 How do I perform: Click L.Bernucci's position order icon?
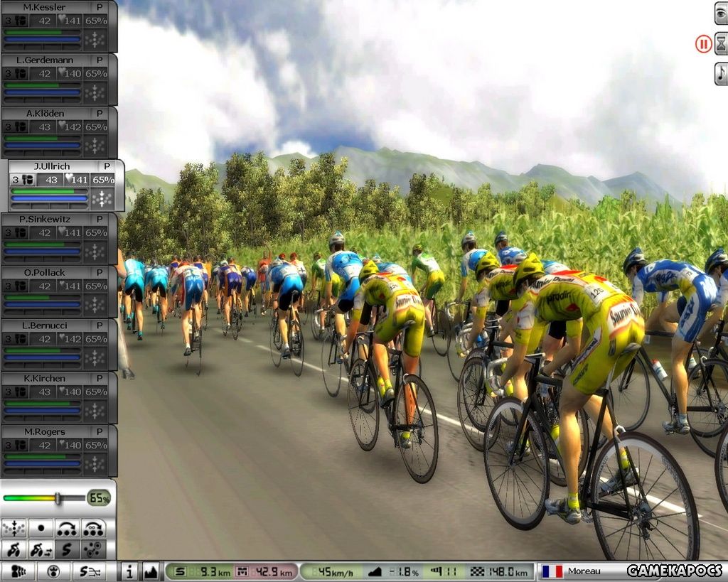(95, 358)
